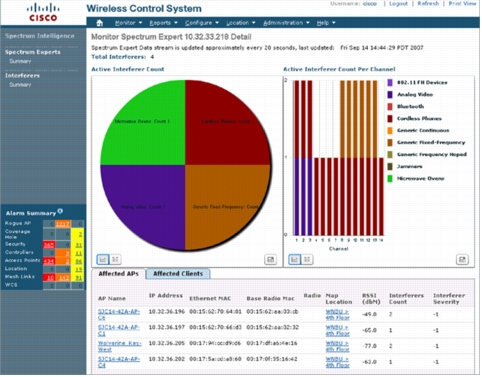The image size is (482, 377).
Task: Enlarge the Active Interferer Count pie chart
Action: click(x=270, y=259)
